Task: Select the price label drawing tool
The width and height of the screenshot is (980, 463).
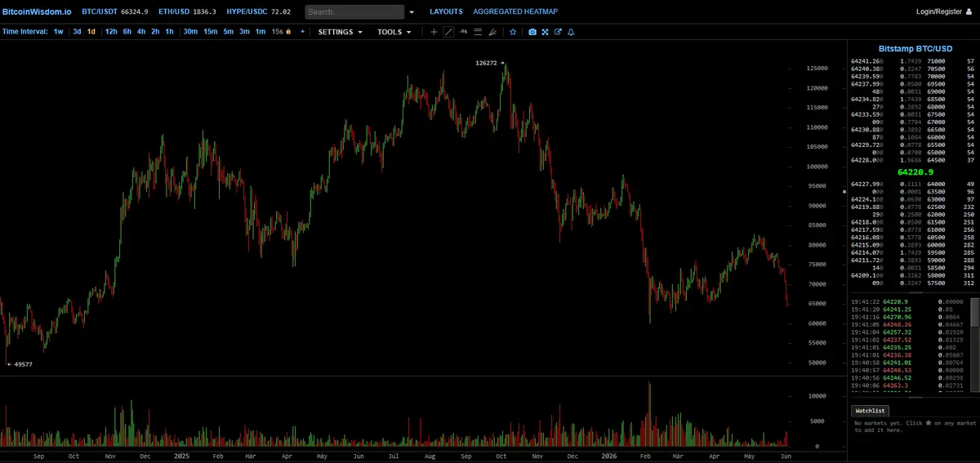Action: 463,32
